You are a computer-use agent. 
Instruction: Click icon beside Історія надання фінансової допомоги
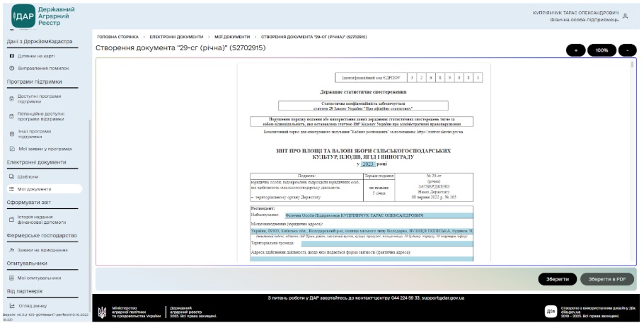coord(11,220)
